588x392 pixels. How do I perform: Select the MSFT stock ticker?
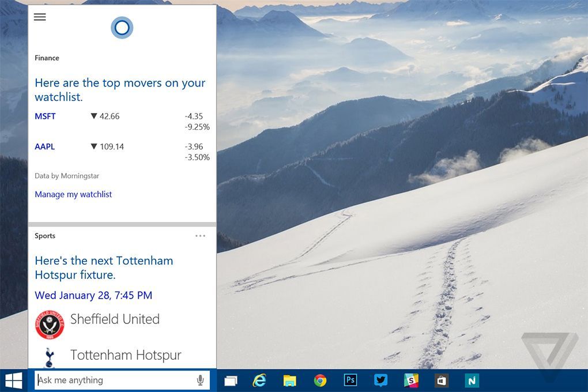(45, 116)
